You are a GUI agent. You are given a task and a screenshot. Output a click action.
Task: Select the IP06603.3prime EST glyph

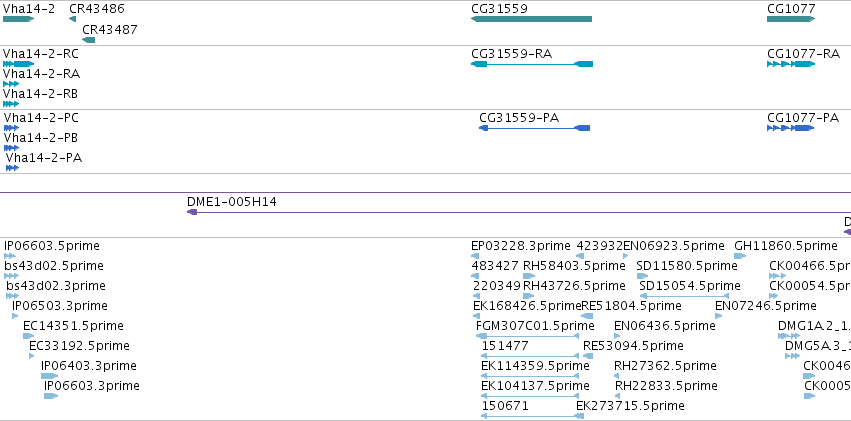pyautogui.click(x=51, y=396)
